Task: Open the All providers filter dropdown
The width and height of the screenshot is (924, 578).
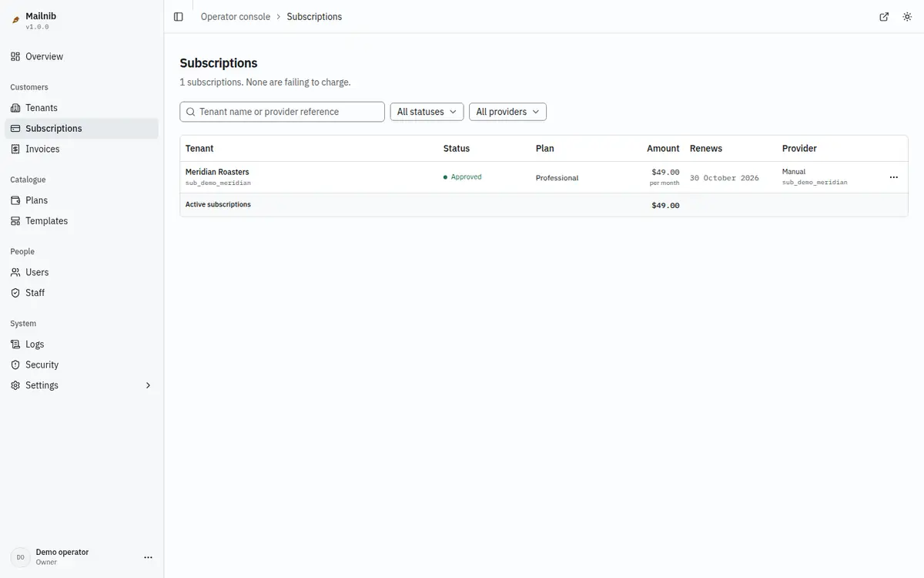Action: pos(507,112)
